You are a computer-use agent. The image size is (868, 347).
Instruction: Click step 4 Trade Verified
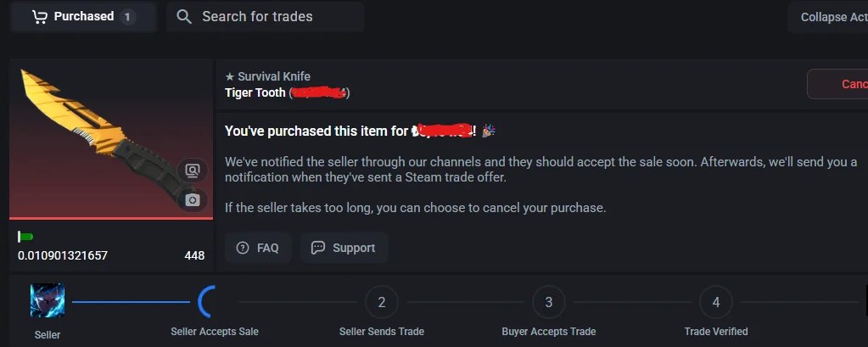pos(716,302)
